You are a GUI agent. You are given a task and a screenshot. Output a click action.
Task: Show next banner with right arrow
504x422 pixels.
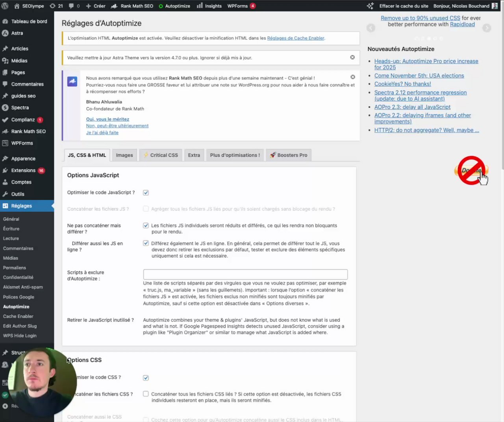point(487,28)
